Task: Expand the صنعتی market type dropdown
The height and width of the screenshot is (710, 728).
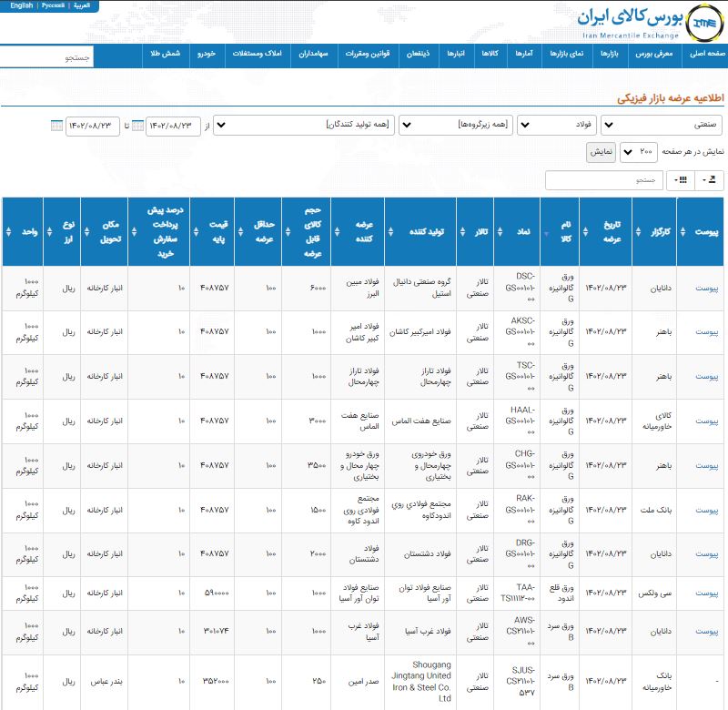Action: click(662, 125)
